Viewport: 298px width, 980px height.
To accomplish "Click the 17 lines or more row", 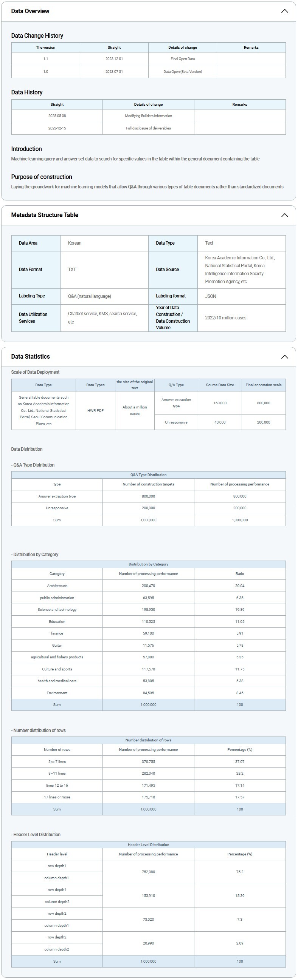I will tap(57, 797).
